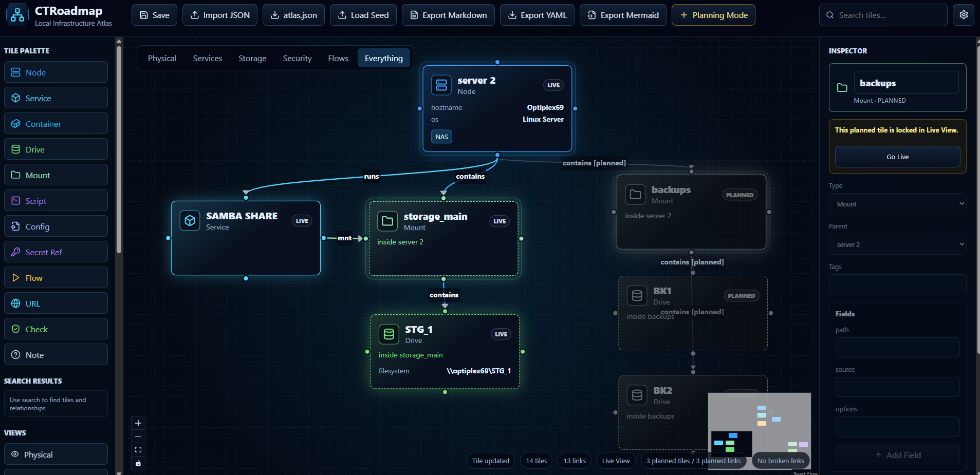Image resolution: width=980 pixels, height=475 pixels.
Task: Click the backups tile folder icon
Action: (635, 195)
